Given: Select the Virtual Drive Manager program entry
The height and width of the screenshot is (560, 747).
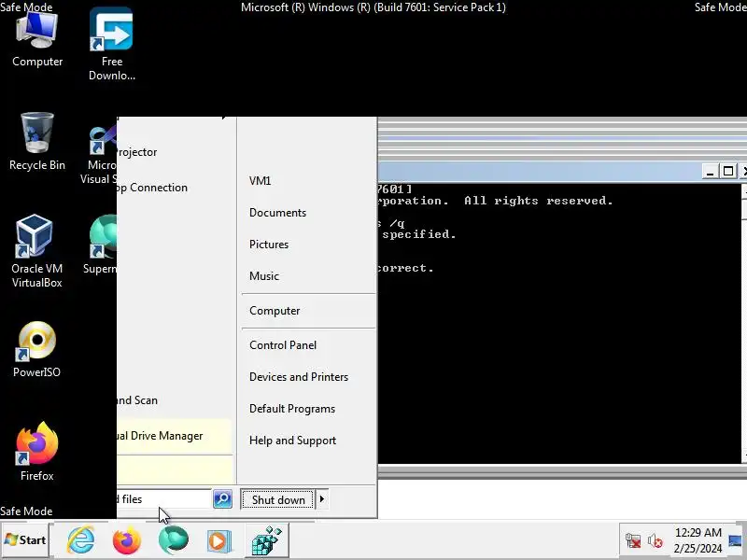Looking at the screenshot, I should [x=175, y=436].
